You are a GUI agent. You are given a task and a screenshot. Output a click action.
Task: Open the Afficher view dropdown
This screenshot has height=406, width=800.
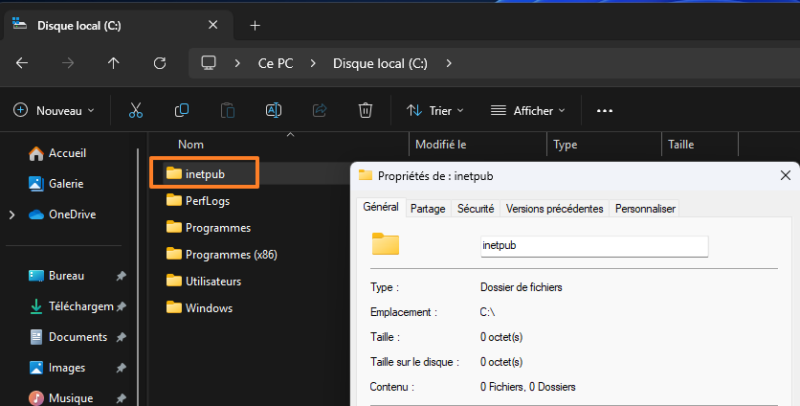point(528,111)
